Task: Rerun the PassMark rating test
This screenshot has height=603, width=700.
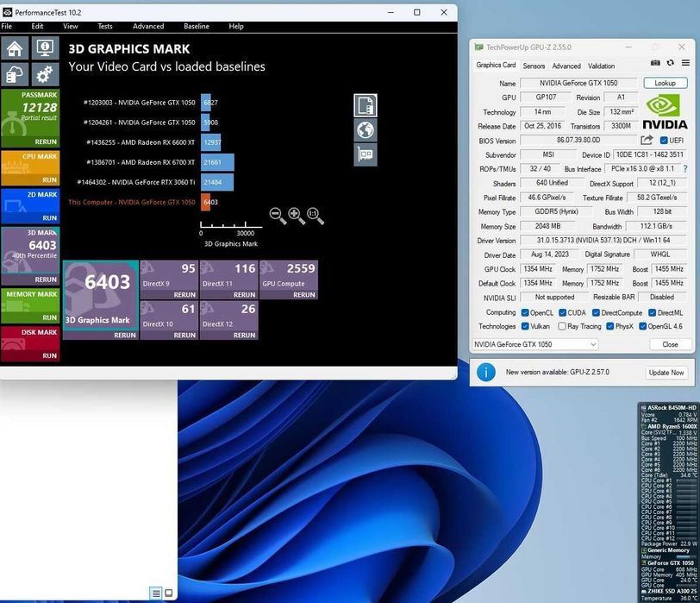Action: (46, 141)
